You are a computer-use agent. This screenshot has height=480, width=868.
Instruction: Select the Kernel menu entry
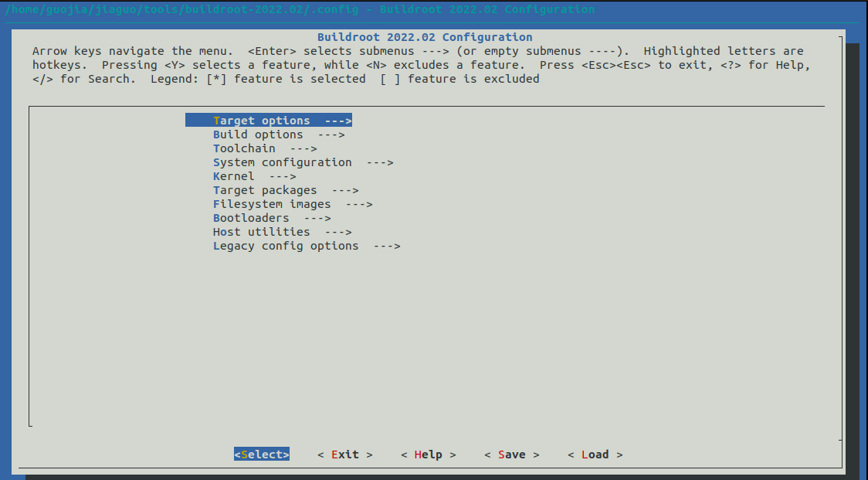click(x=233, y=176)
